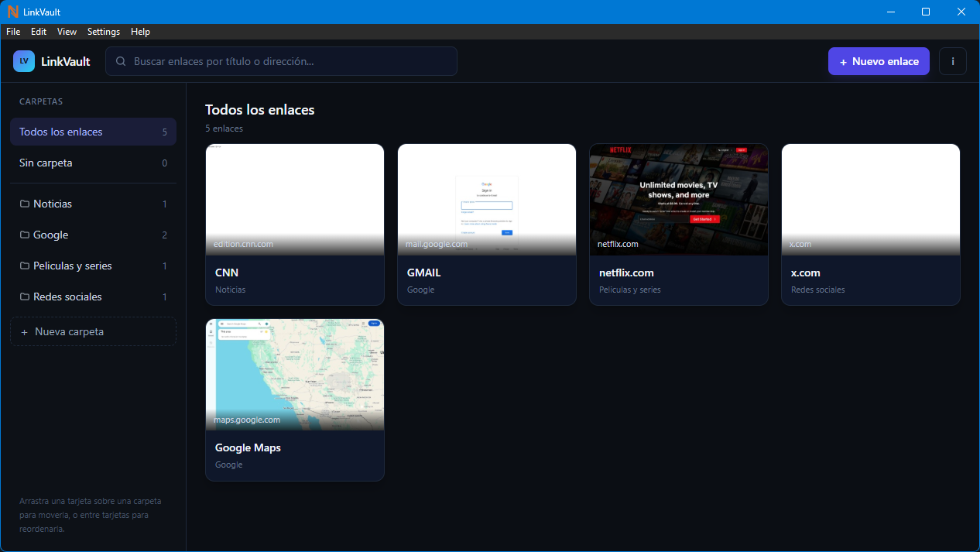Viewport: 980px width, 552px height.
Task: Open the View menu
Action: (67, 32)
